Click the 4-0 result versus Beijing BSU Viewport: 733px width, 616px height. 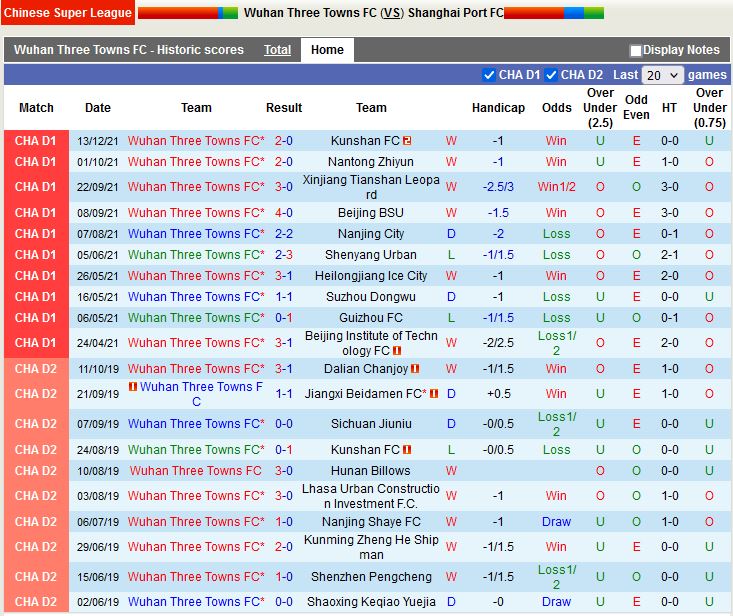click(284, 213)
